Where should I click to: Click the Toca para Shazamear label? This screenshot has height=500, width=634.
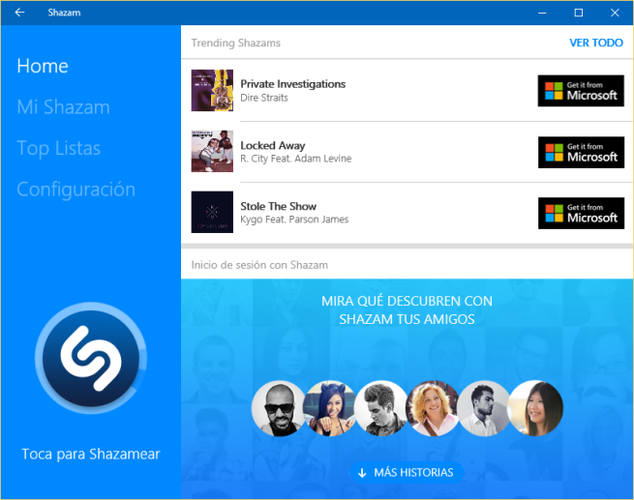pyautogui.click(x=91, y=454)
